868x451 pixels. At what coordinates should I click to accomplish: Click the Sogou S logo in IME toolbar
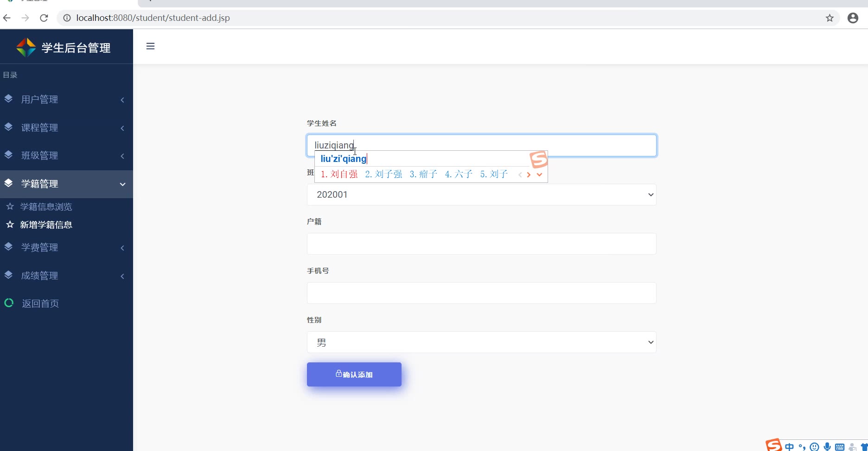[x=773, y=445]
